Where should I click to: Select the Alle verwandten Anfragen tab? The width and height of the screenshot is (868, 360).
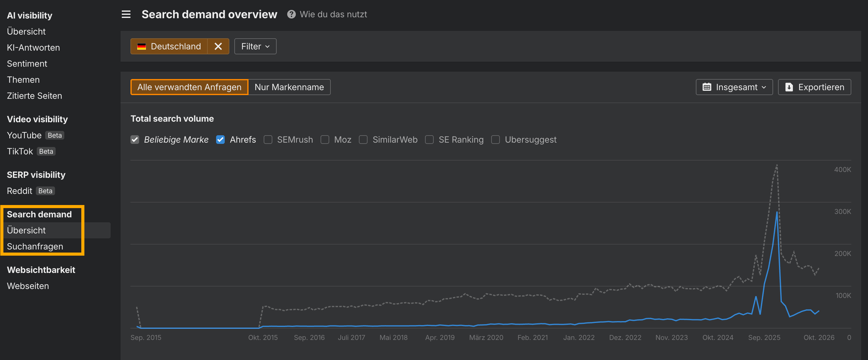point(189,87)
